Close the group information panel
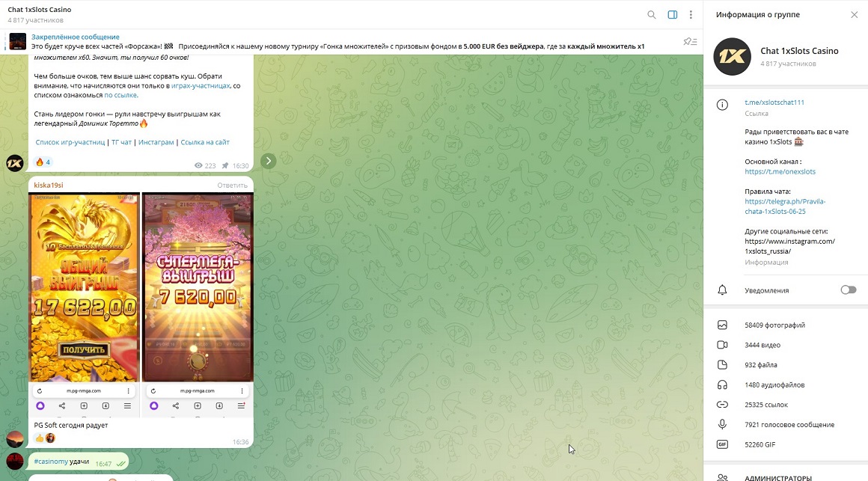 coord(855,14)
